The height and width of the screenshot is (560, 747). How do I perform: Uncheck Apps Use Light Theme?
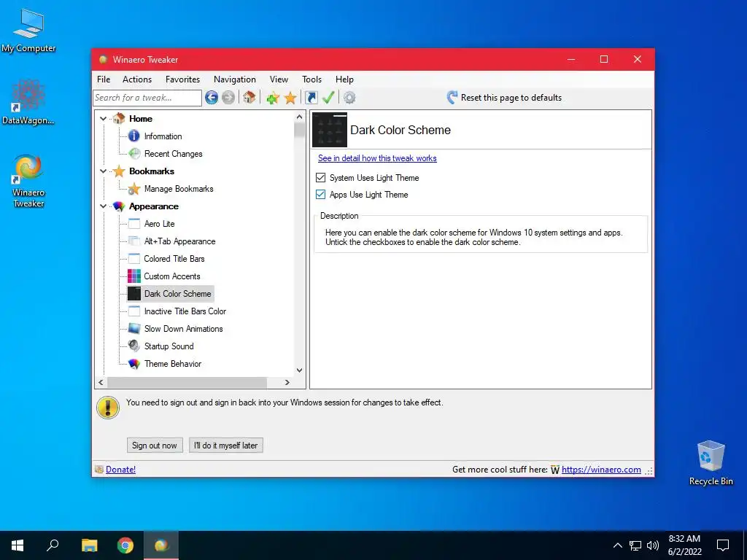321,194
